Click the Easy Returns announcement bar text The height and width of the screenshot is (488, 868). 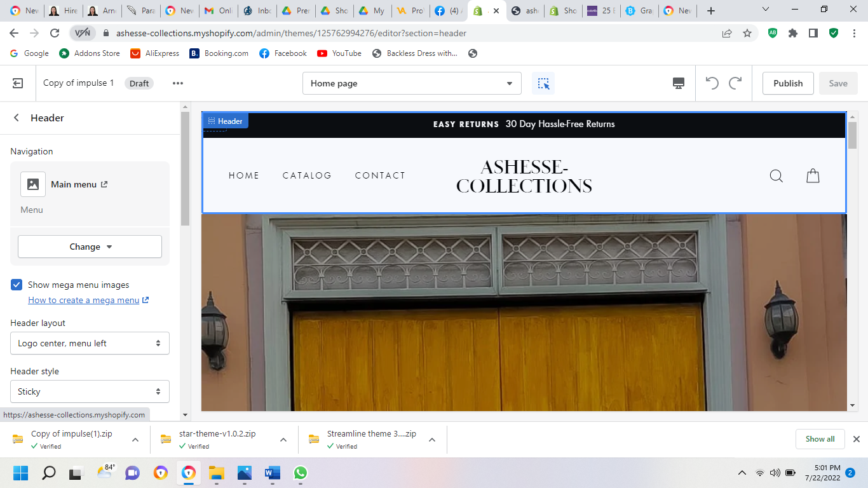524,124
